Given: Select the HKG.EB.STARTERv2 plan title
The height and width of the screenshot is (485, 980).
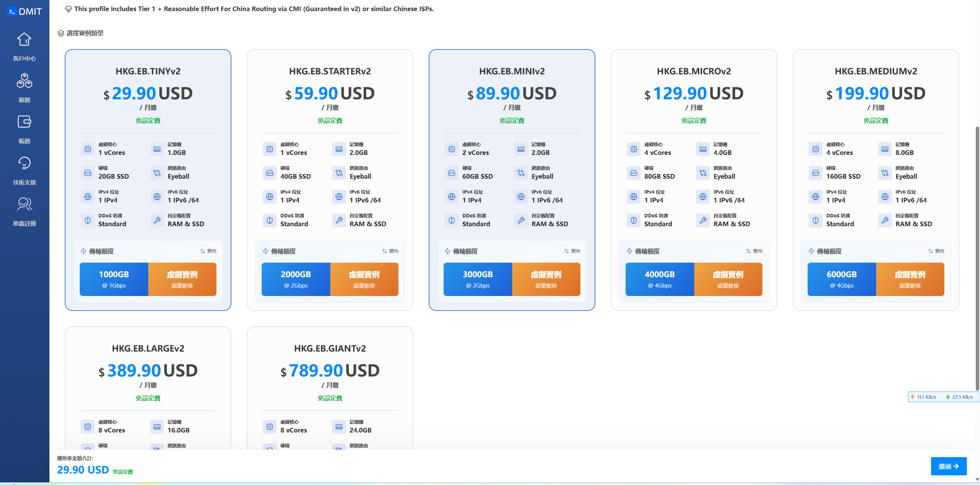Looking at the screenshot, I should (330, 71).
